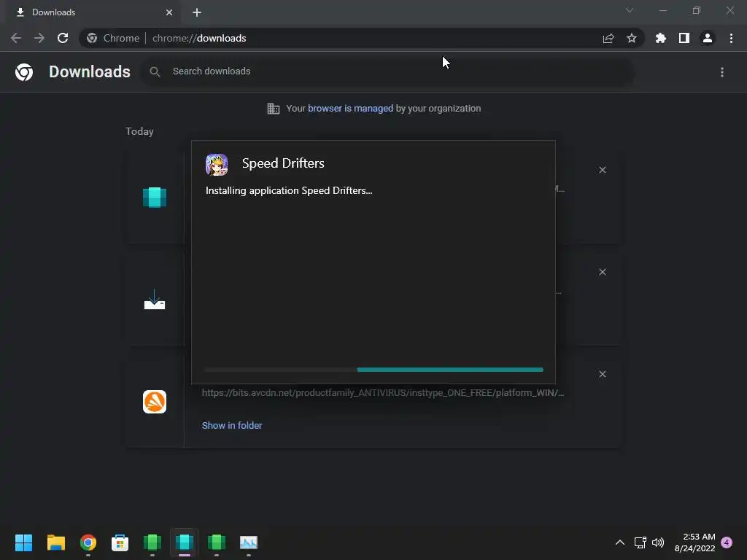Open network status tray icon
The image size is (747, 560).
pyautogui.click(x=640, y=542)
